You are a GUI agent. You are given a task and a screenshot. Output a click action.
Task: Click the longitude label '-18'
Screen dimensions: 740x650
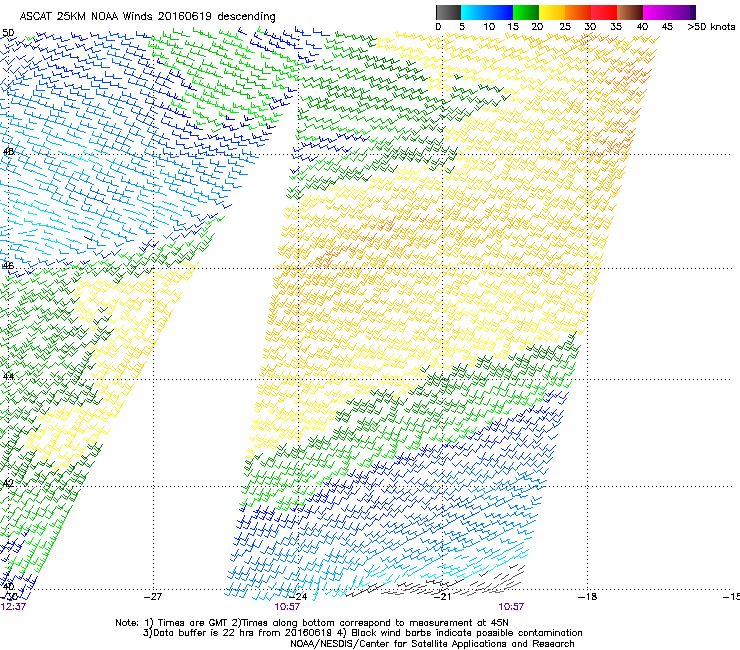587,597
